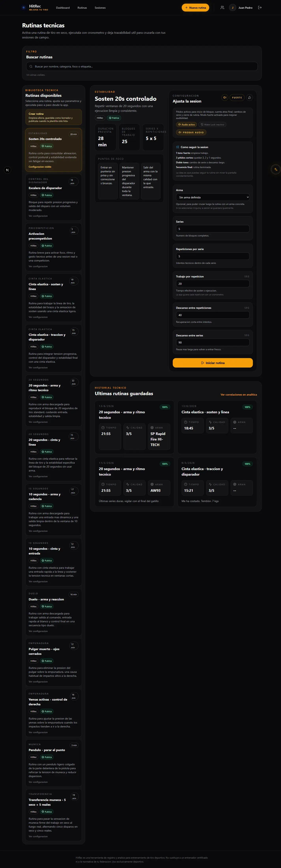Click the floating N button at left edge
This screenshot has height=868, width=281.
coord(7,170)
